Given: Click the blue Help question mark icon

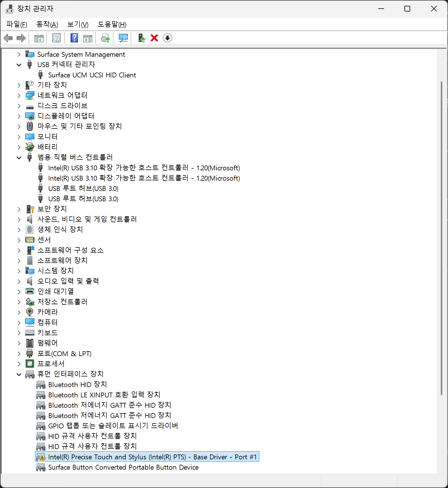Looking at the screenshot, I should [74, 38].
